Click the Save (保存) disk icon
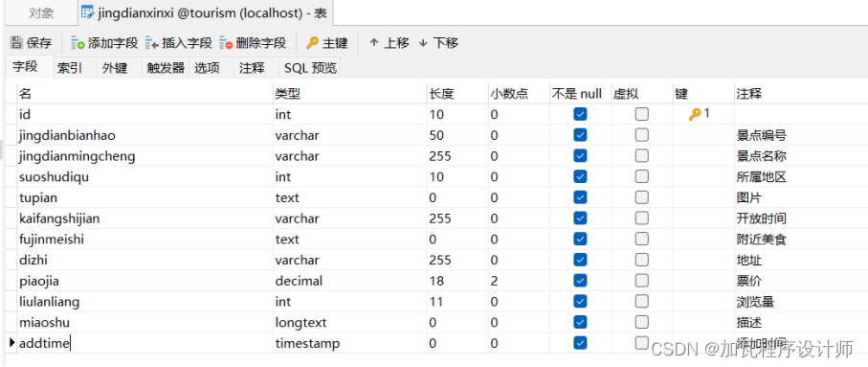Screen dimensions: 868x367 click(16, 43)
